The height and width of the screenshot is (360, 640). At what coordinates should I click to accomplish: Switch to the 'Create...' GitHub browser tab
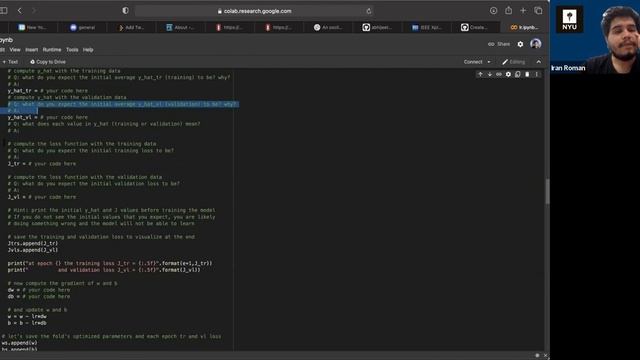coord(475,27)
